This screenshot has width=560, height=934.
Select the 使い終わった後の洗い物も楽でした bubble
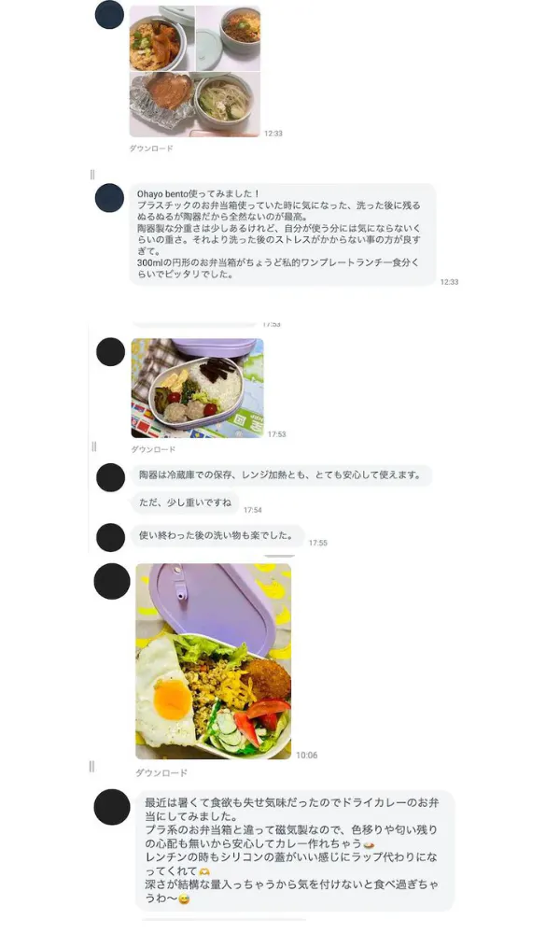217,535
